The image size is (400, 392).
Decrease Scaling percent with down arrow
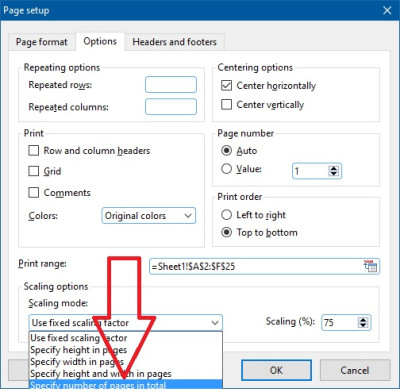363,325
